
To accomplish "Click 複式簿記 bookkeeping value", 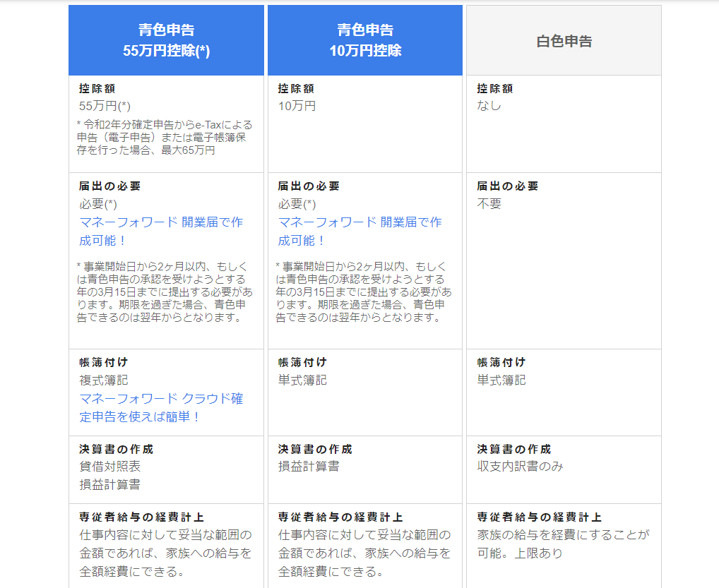I will click(x=104, y=380).
